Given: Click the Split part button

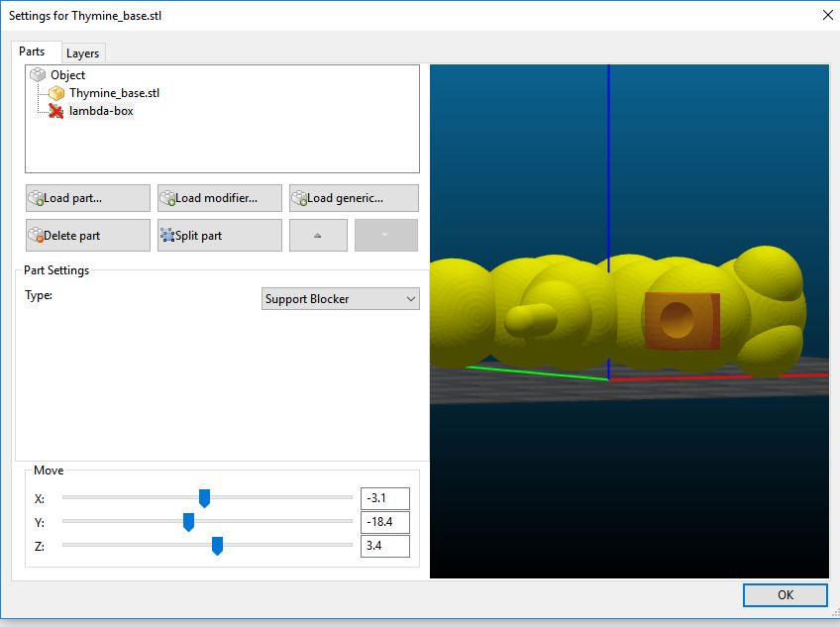Looking at the screenshot, I should pyautogui.click(x=220, y=236).
